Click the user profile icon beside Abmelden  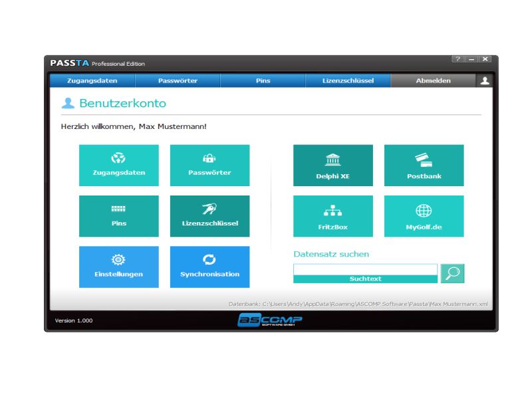tap(485, 80)
